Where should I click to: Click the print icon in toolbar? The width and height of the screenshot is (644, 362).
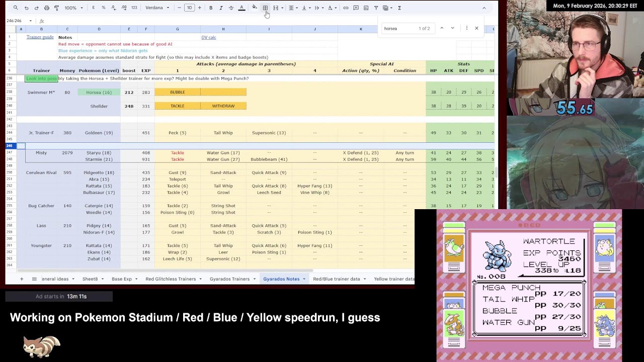pos(46,8)
